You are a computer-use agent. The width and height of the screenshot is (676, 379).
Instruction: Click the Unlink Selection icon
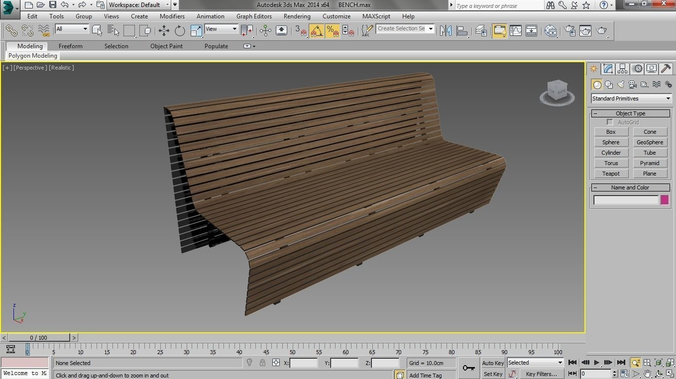pyautogui.click(x=28, y=31)
